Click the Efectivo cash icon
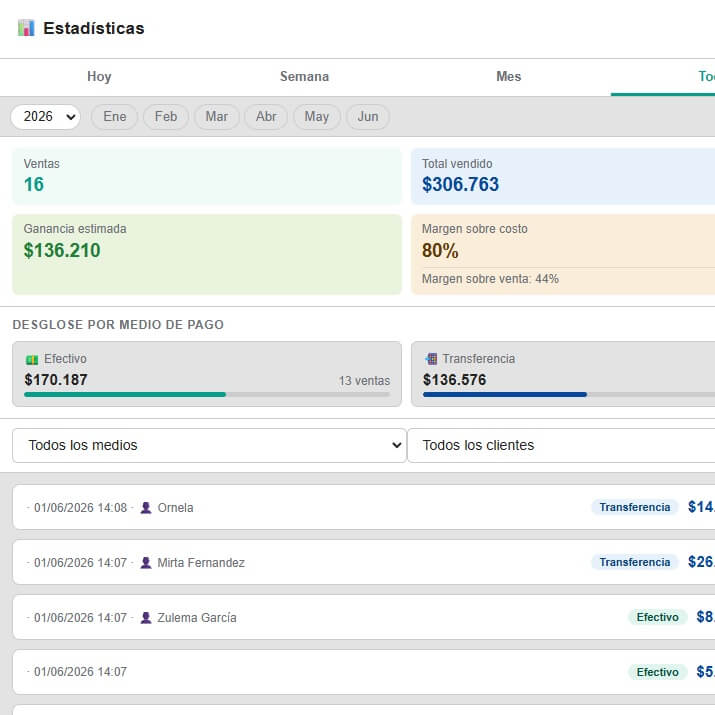Image resolution: width=715 pixels, height=715 pixels. [x=32, y=360]
